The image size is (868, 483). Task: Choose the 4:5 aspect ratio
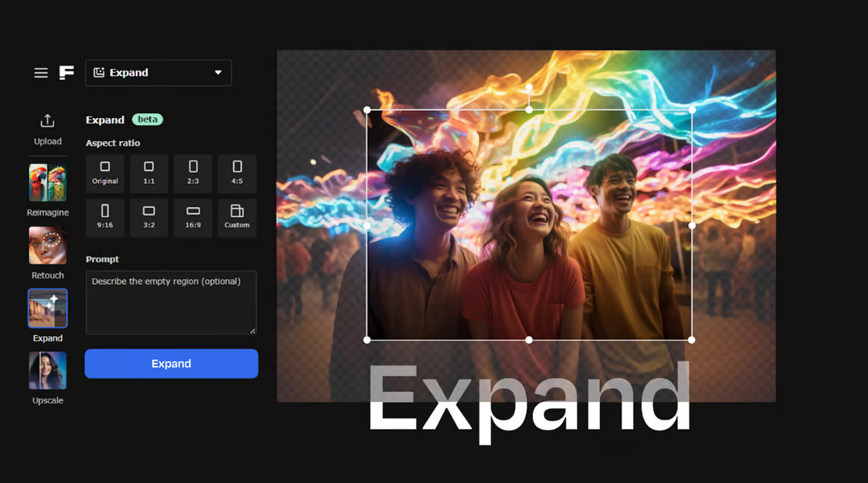pyautogui.click(x=237, y=174)
